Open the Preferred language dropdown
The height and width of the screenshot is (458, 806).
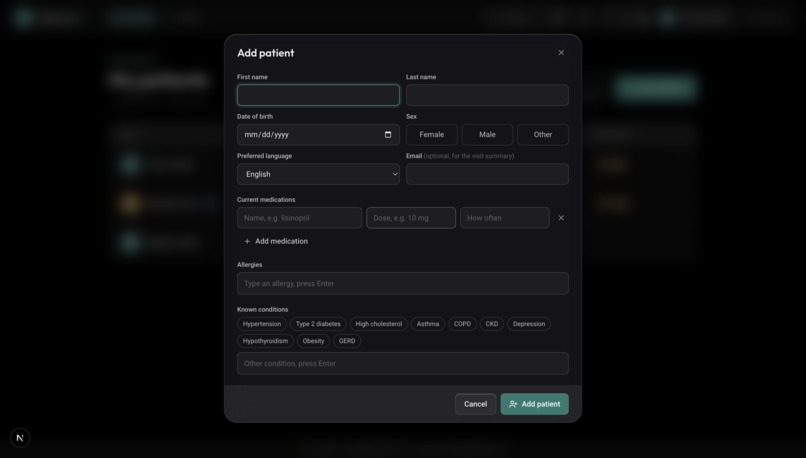318,174
